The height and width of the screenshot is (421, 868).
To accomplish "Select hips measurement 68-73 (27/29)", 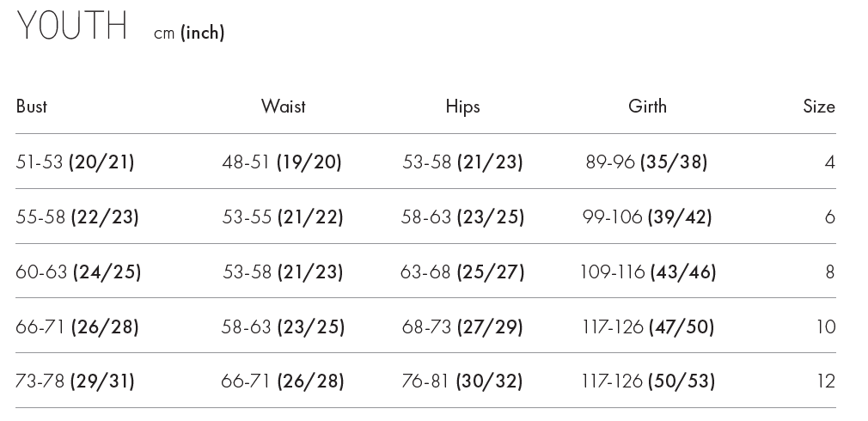I will pyautogui.click(x=462, y=326).
